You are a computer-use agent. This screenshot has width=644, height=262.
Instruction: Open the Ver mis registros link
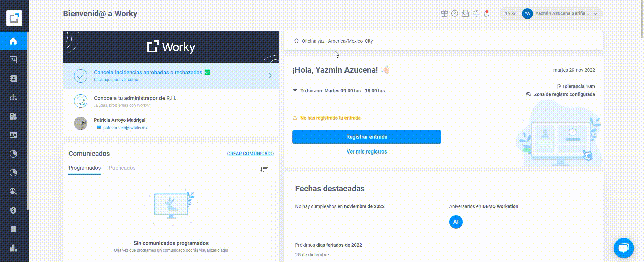pos(367,151)
